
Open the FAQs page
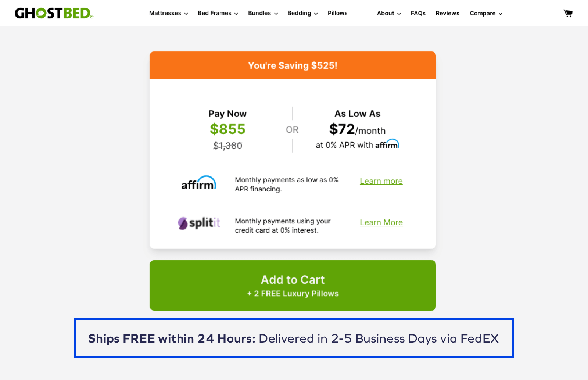(418, 14)
